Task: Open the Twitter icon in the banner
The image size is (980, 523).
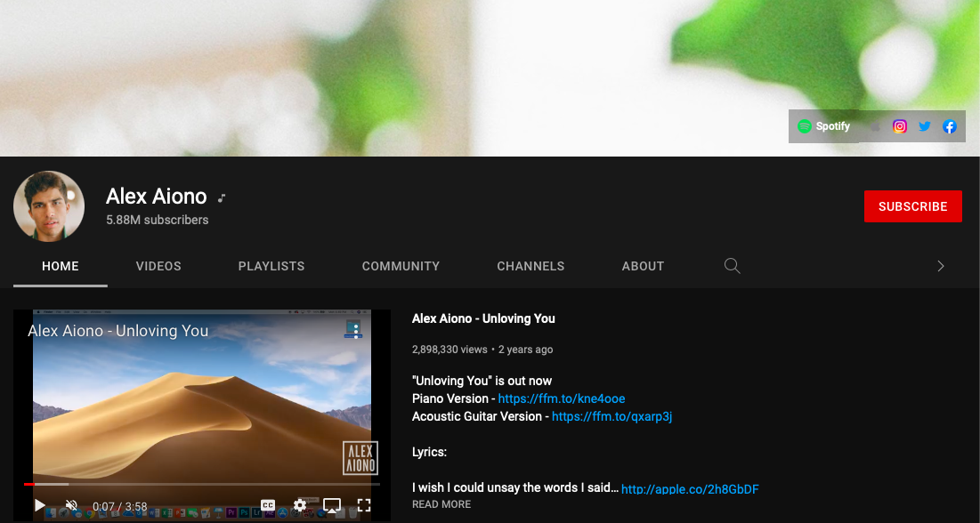Action: tap(925, 127)
